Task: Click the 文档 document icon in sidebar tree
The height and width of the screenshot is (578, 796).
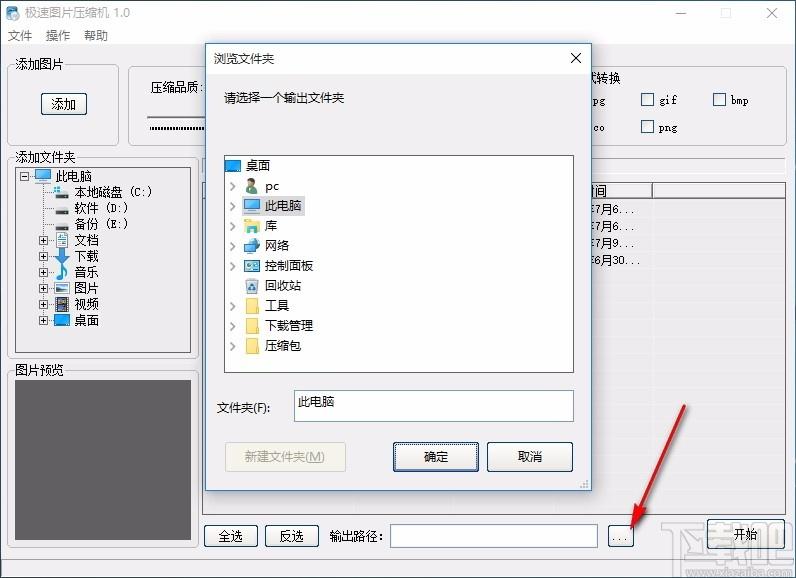Action: coord(62,240)
